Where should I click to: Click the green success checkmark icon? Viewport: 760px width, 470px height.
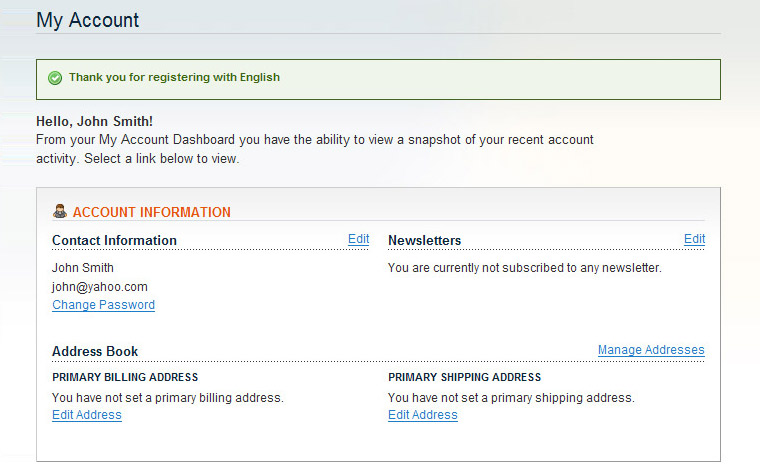point(55,78)
